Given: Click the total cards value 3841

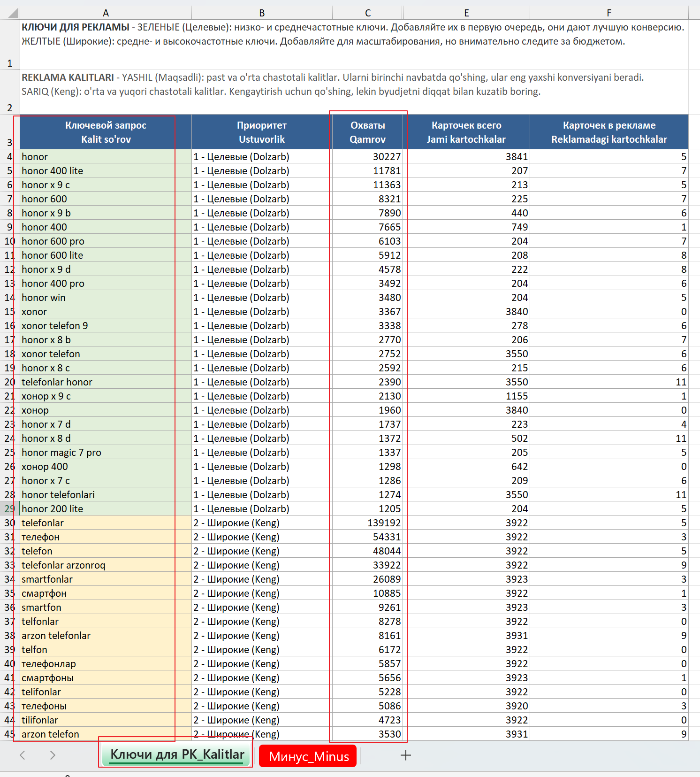Looking at the screenshot, I should 466,156.
